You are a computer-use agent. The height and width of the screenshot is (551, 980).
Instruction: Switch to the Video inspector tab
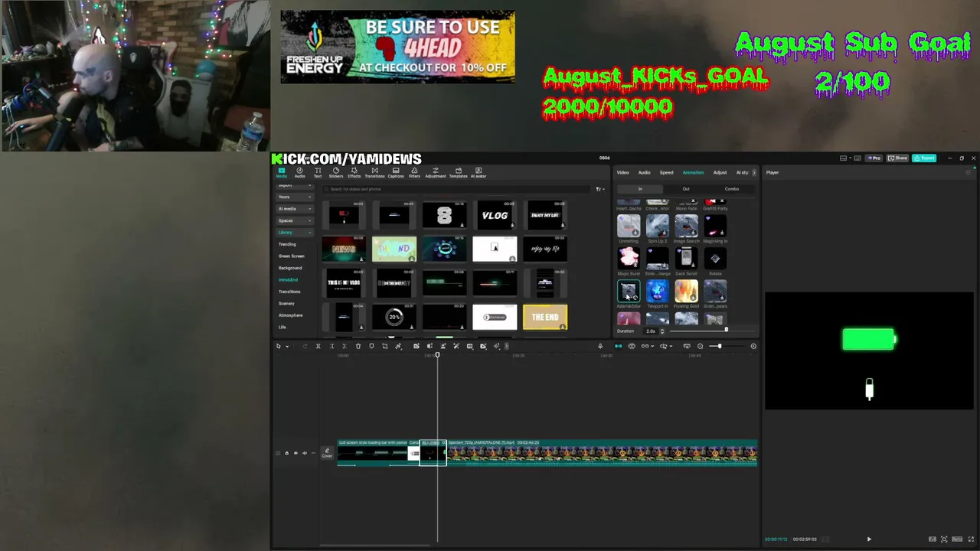623,172
